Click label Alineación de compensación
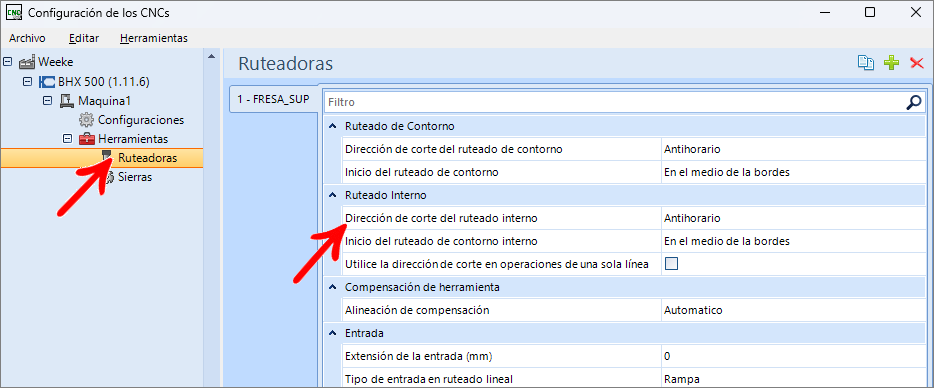The width and height of the screenshot is (934, 388). pyautogui.click(x=417, y=310)
